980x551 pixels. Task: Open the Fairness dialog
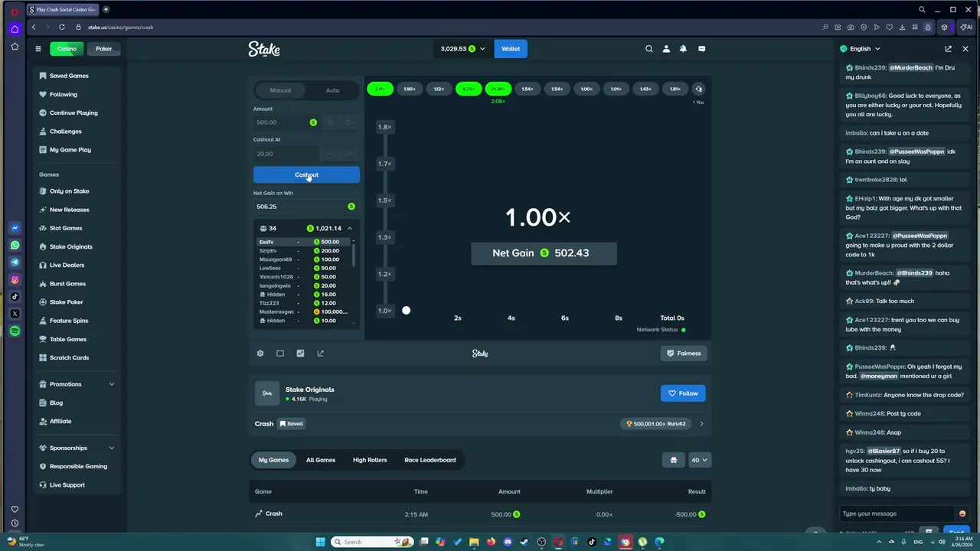tap(683, 354)
